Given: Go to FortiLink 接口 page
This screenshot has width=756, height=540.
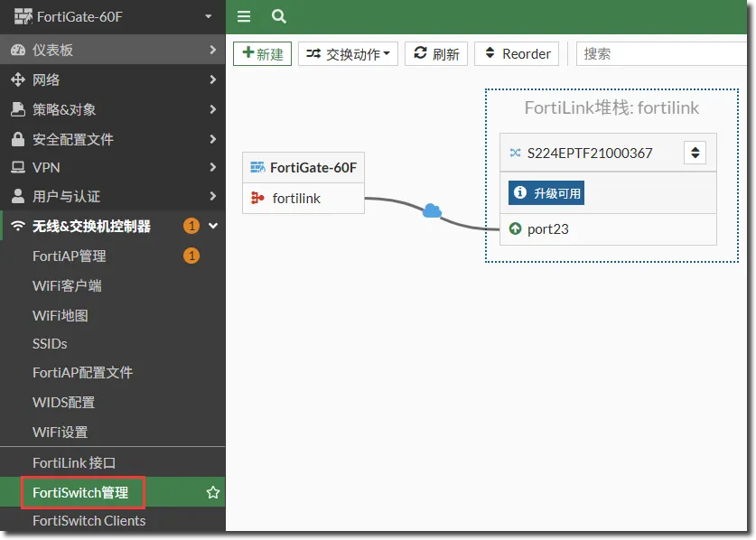Looking at the screenshot, I should (x=74, y=462).
